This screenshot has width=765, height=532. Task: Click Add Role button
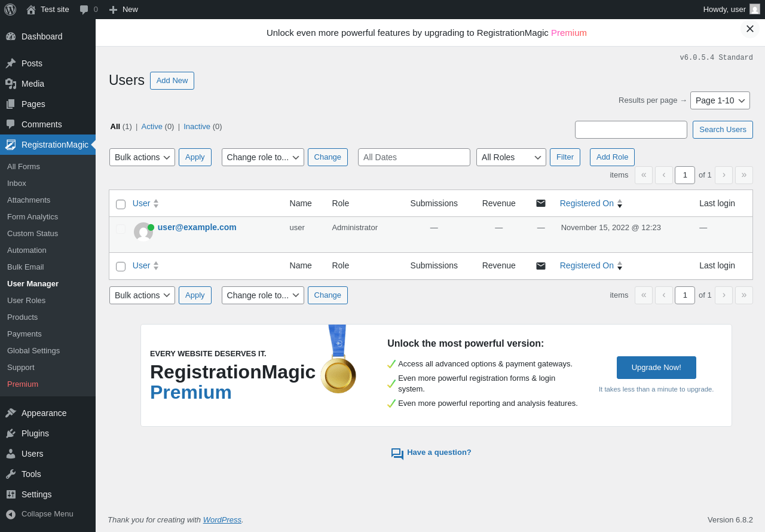pos(612,157)
